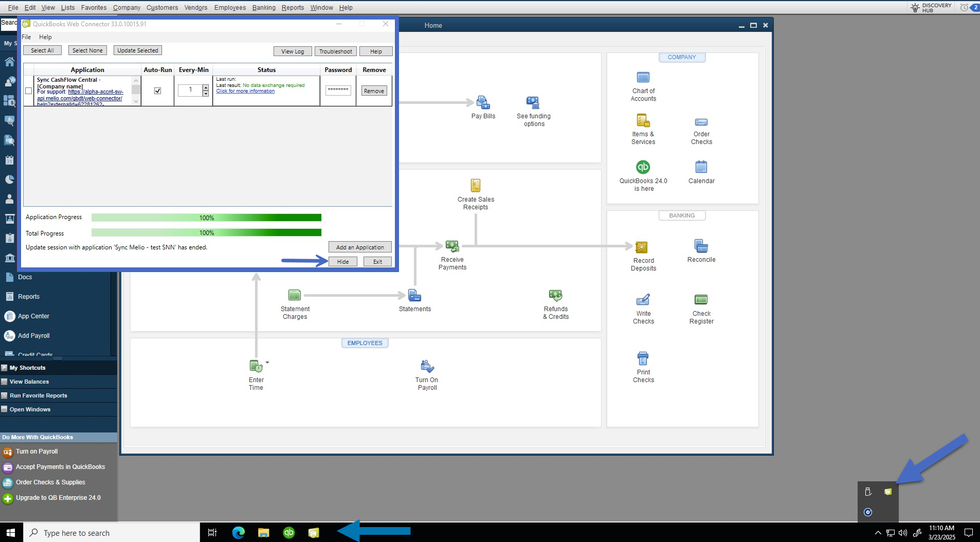Show hidden icons in system tray
Screen dimensions: 980x542
pos(878,533)
